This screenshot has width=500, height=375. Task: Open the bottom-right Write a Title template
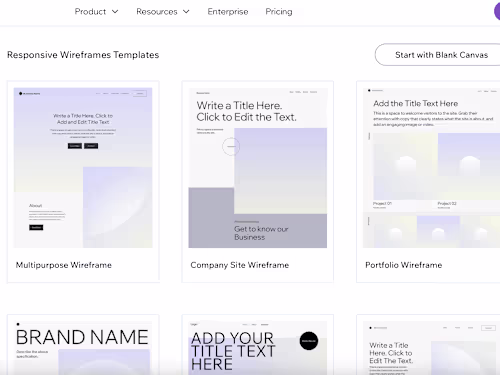pyautogui.click(x=431, y=347)
